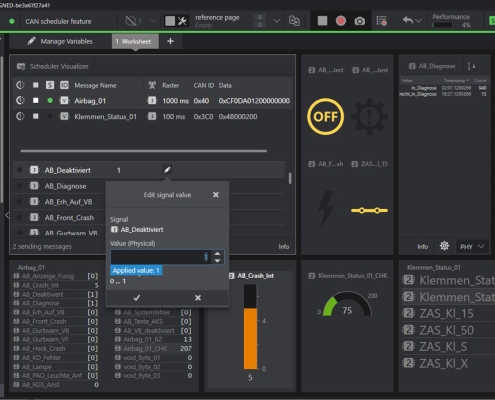Click the crossed-out timer icon

pos(131,21)
